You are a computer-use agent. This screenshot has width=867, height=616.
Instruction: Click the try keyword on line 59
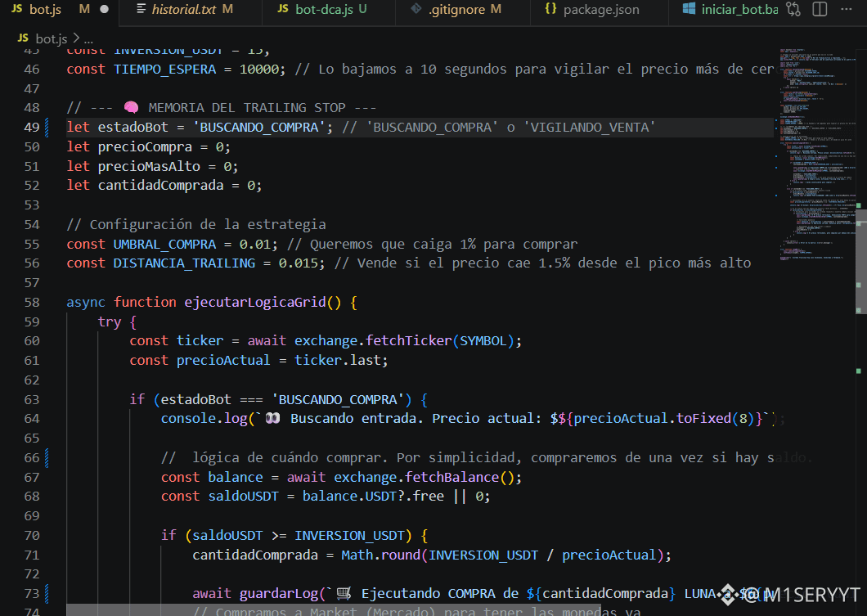[110, 321]
